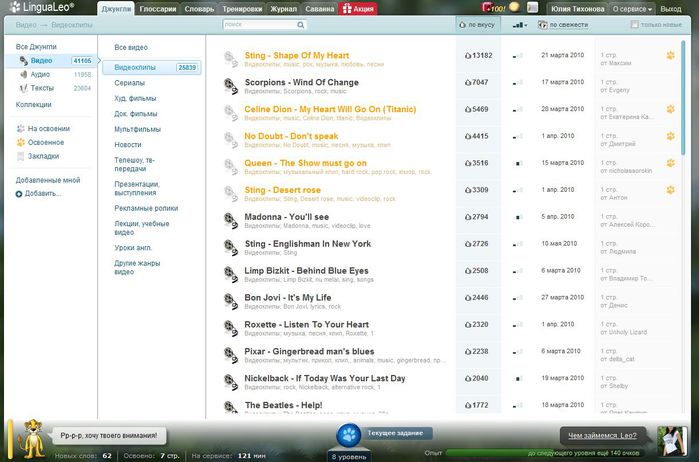Click the add plus icon next to Добавить
The height and width of the screenshot is (462, 699).
19,194
